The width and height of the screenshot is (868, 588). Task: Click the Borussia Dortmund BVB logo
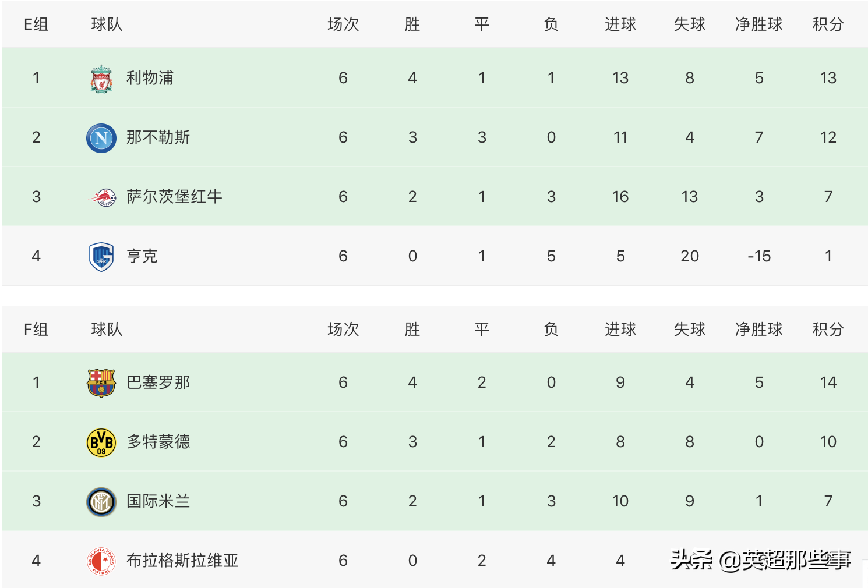pyautogui.click(x=101, y=442)
